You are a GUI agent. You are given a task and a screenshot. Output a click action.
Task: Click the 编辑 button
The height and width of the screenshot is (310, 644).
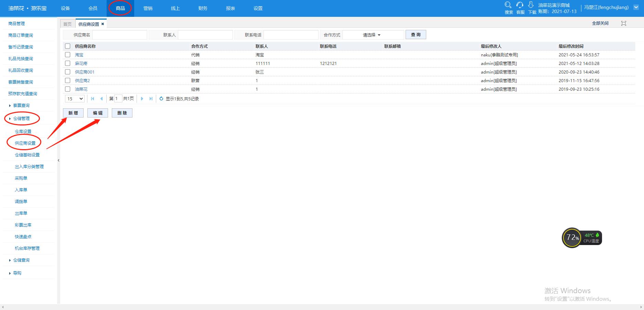[98, 113]
